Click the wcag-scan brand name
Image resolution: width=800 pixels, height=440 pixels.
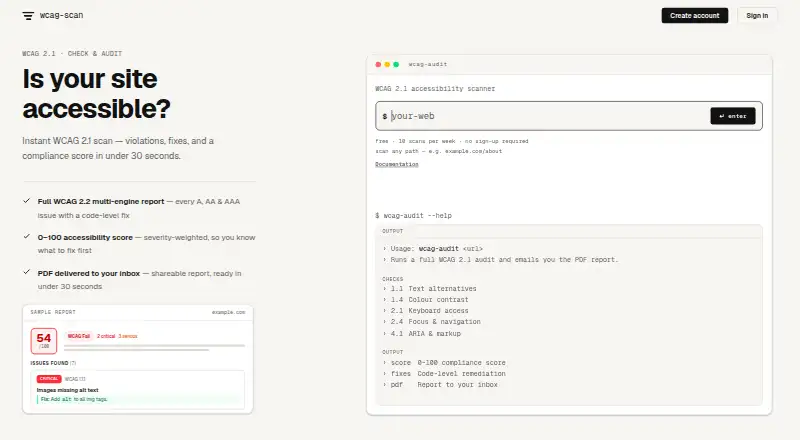tap(61, 15)
